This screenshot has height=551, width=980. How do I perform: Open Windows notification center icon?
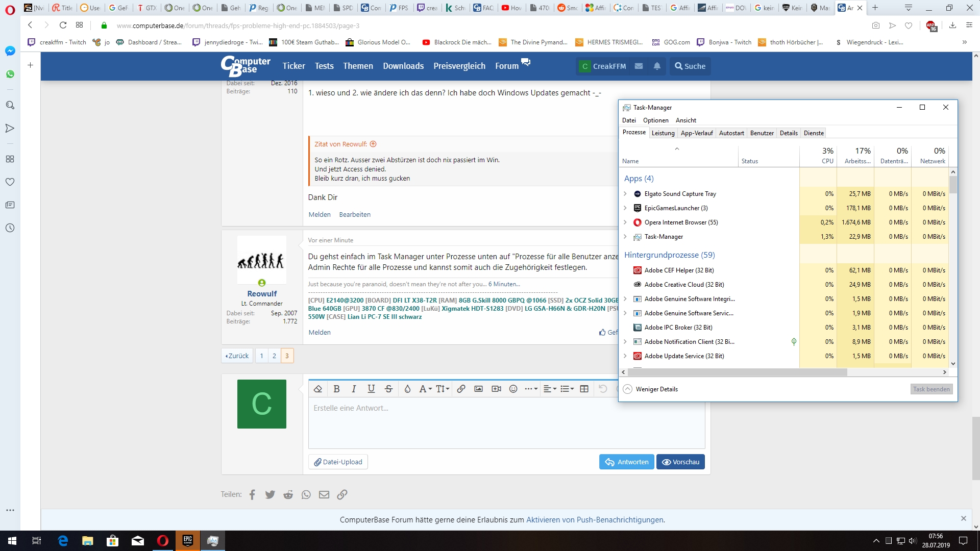point(963,541)
